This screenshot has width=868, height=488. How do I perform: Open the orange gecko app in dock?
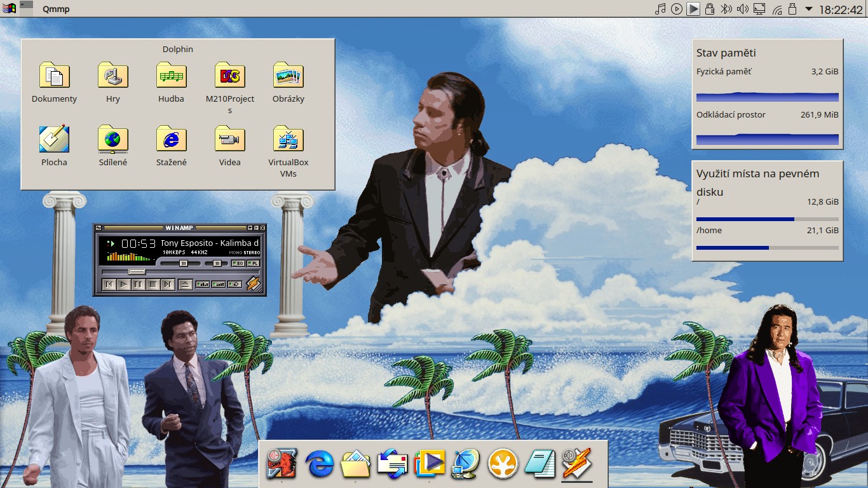503,463
